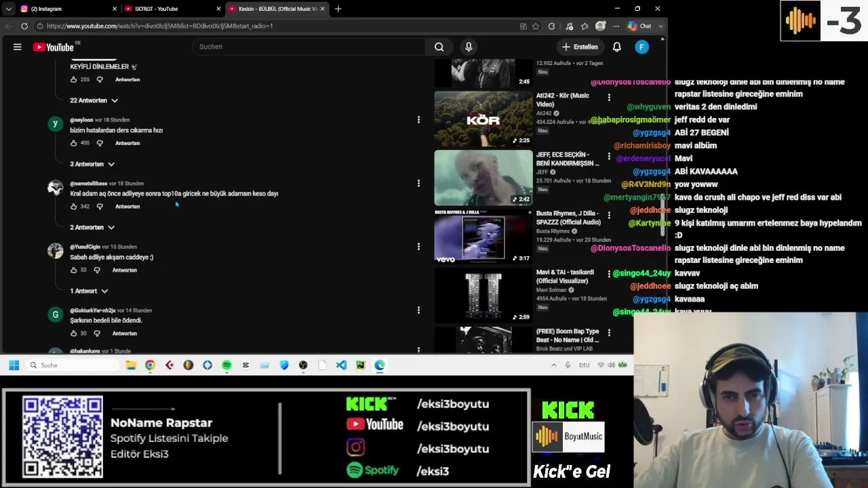Reply to @GokturkYar-nh2jx with Antworten
This screenshot has width=868, height=488.
[125, 333]
